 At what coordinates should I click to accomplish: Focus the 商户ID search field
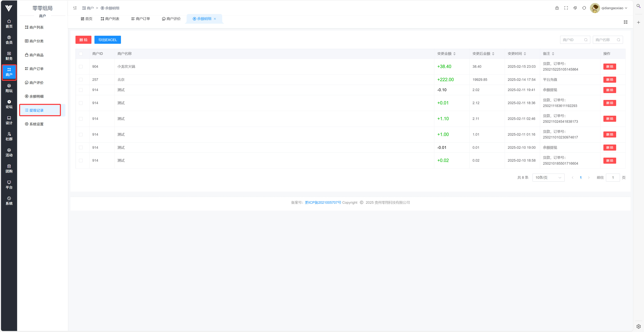[x=573, y=40]
